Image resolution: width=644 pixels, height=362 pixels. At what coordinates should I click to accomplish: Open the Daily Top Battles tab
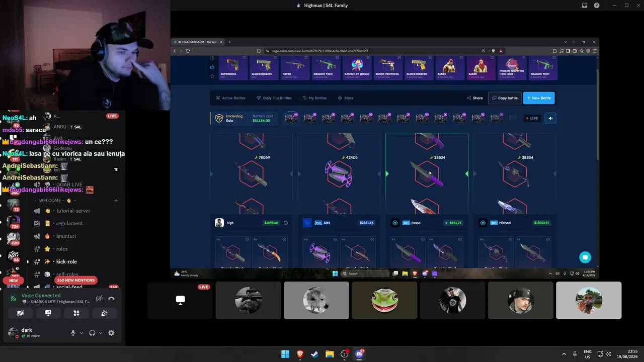coord(274,98)
